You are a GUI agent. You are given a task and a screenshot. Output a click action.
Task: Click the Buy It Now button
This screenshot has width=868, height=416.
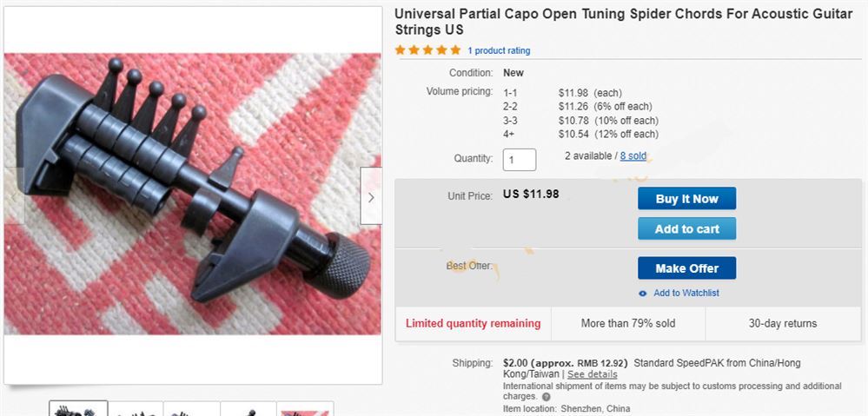[687, 199]
